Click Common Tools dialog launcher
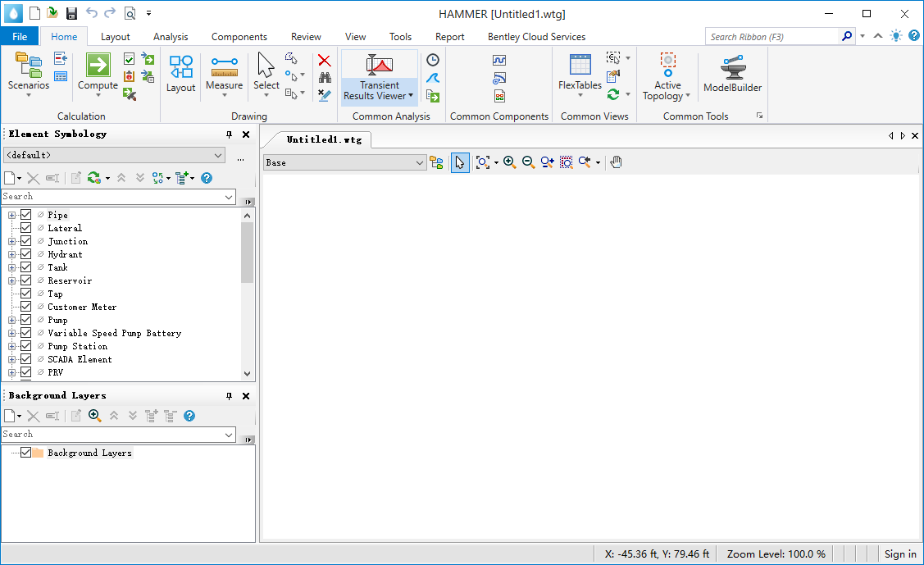 tap(759, 116)
